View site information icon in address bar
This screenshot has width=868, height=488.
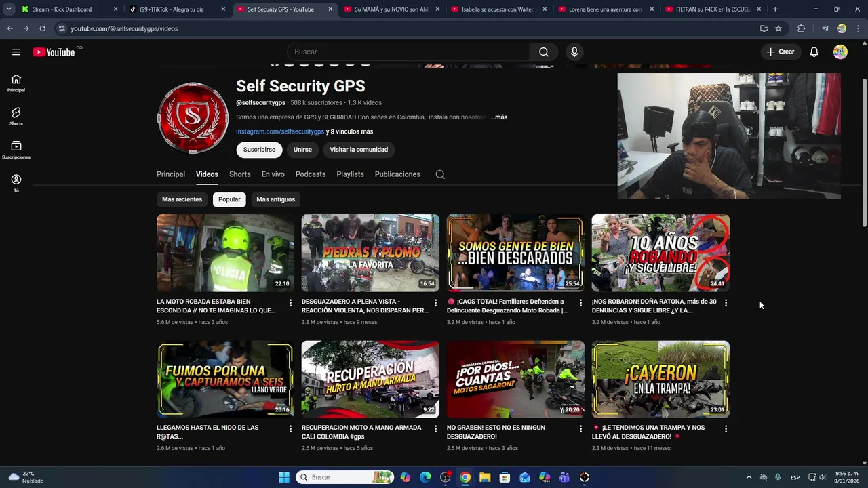tap(62, 28)
